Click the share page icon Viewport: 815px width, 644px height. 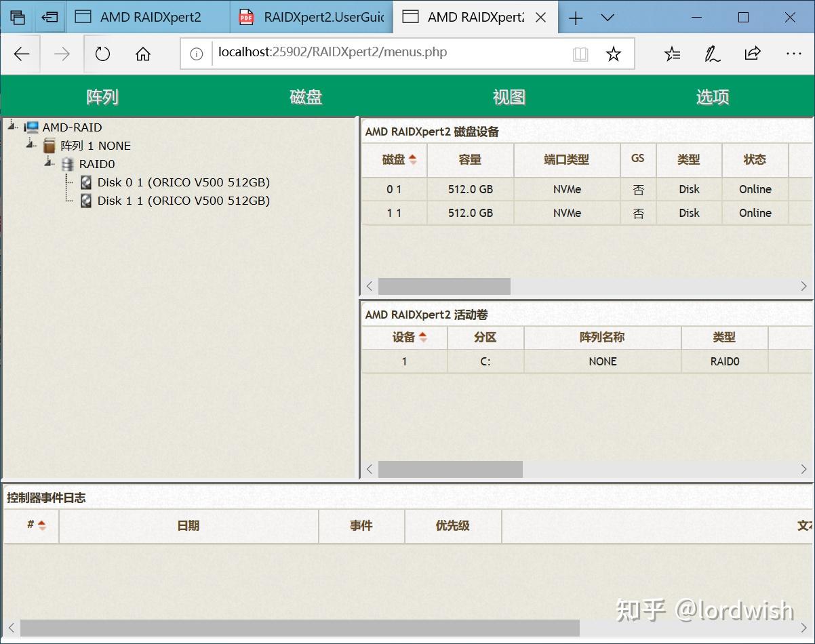coord(753,54)
